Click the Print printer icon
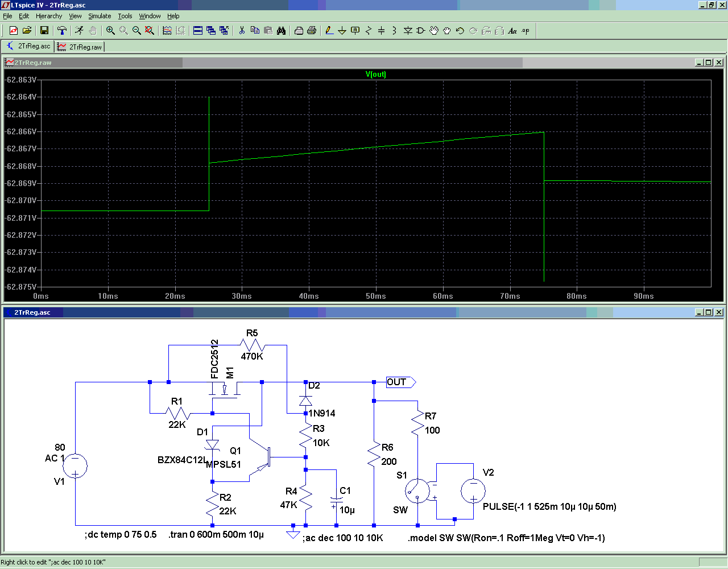Screen dimensions: 728x569 (312, 31)
